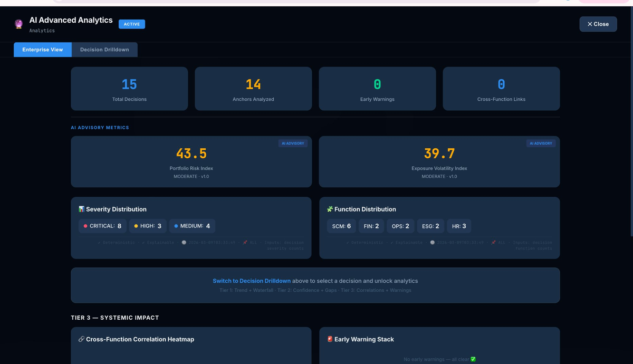Click the siren icon on Early Warning Stack
Image resolution: width=633 pixels, height=364 pixels.
(330, 339)
